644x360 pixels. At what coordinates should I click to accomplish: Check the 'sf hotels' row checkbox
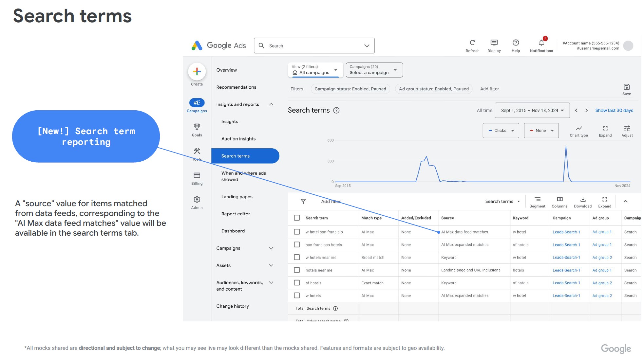click(x=297, y=283)
